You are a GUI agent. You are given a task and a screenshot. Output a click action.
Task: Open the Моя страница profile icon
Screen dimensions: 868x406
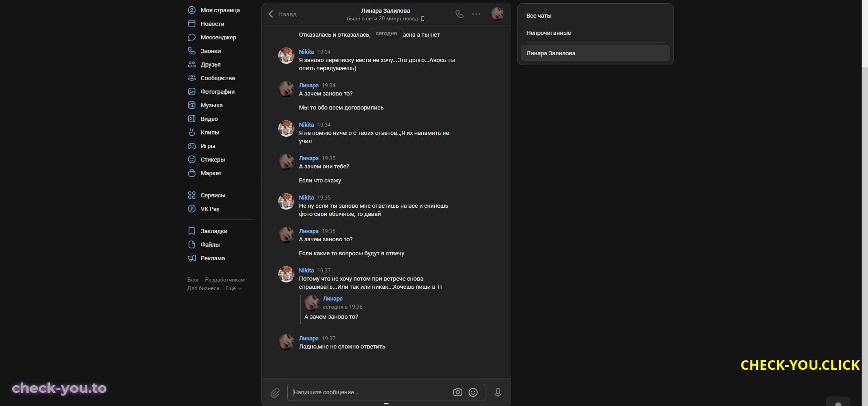pos(192,10)
